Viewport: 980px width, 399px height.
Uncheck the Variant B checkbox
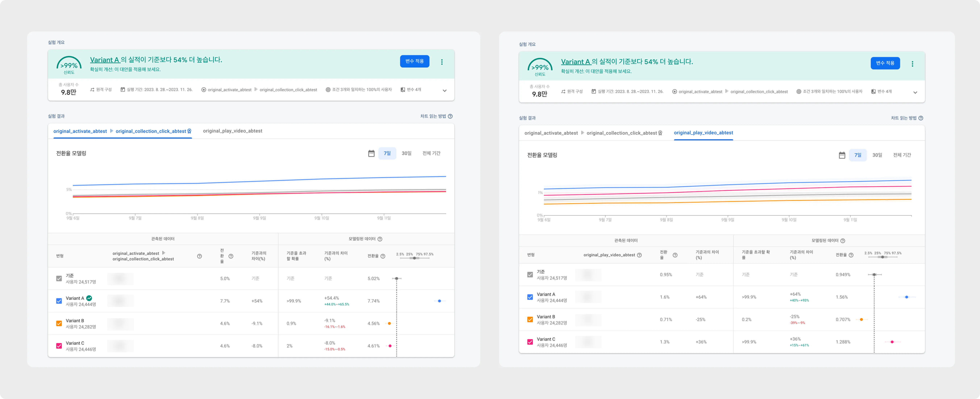[x=59, y=323]
